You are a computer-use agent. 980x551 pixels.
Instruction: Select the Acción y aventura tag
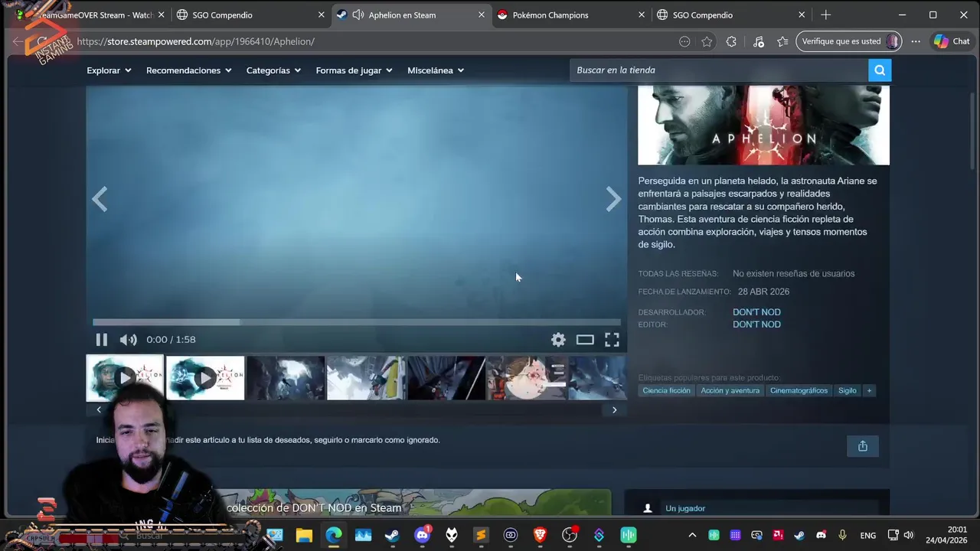point(730,390)
